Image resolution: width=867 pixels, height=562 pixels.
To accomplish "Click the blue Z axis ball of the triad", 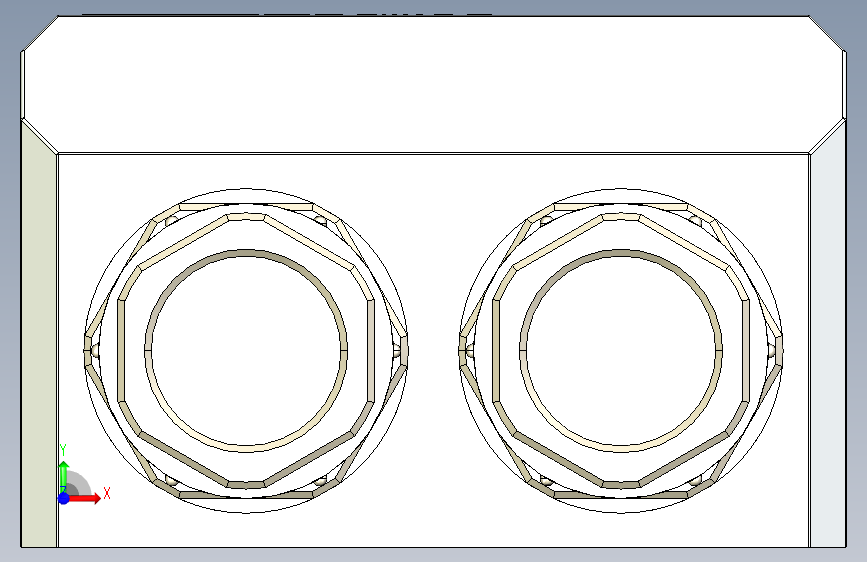I will pos(64,498).
